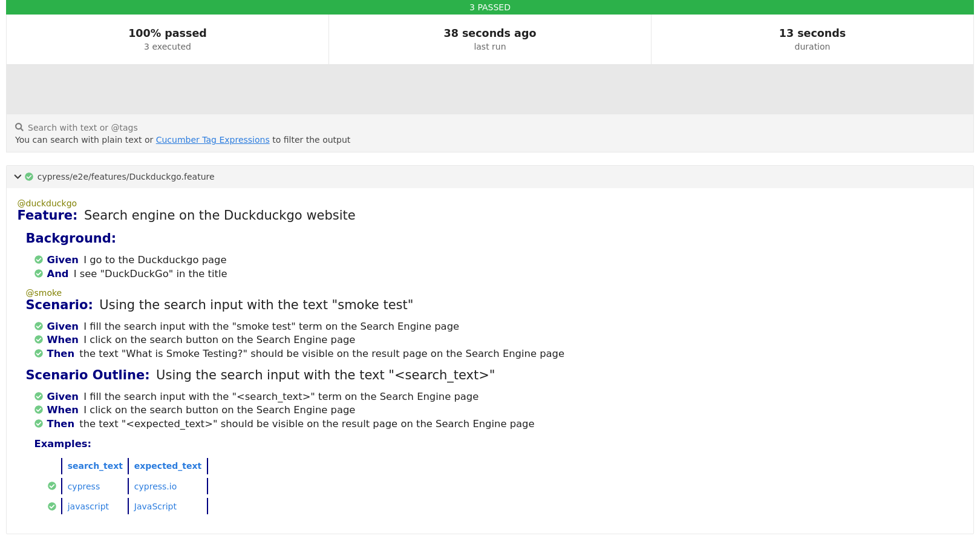Screen dimensions: 980x556
Task: Click the green '3 PASSED' status bar
Action: 490,7
